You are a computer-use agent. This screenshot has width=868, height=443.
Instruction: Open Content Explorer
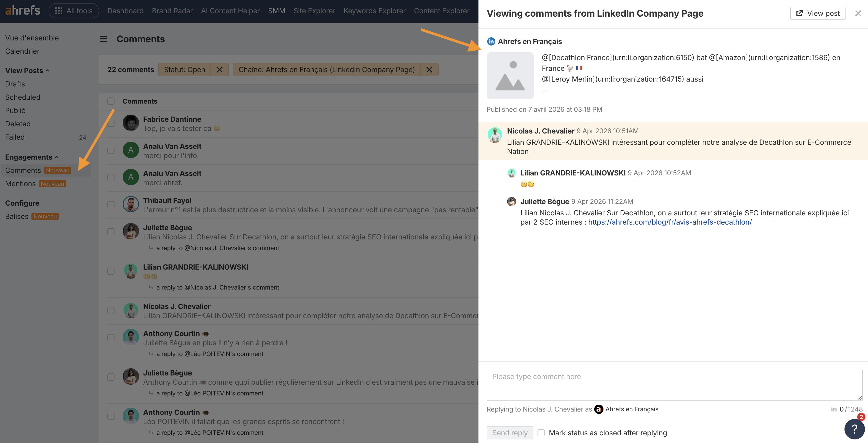click(441, 11)
